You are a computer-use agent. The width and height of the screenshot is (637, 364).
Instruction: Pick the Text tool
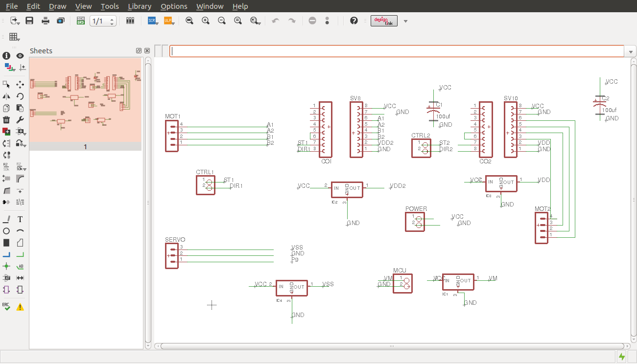[x=20, y=219]
